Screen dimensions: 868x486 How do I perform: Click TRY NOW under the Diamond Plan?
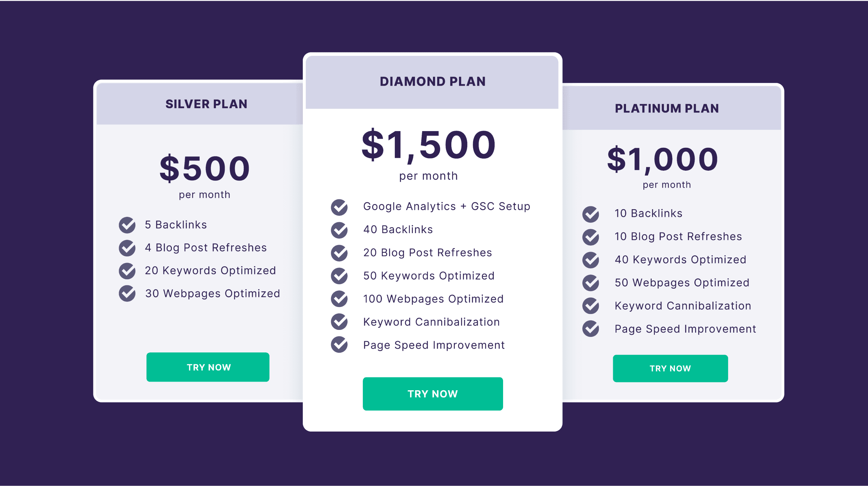[x=433, y=393]
